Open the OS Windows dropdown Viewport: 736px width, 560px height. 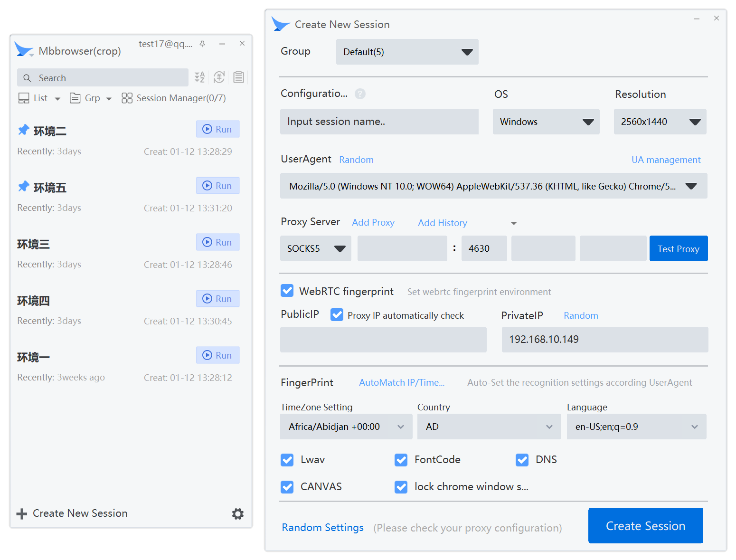(546, 122)
